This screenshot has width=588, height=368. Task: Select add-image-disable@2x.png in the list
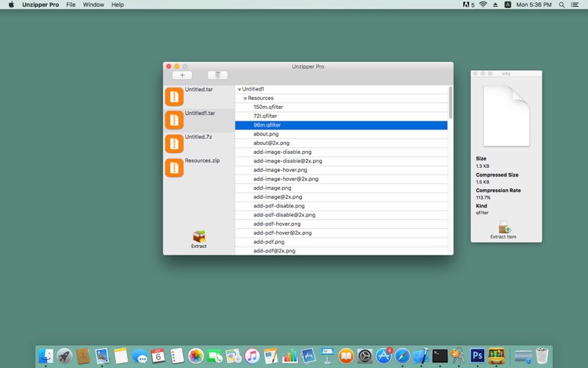pyautogui.click(x=341, y=161)
